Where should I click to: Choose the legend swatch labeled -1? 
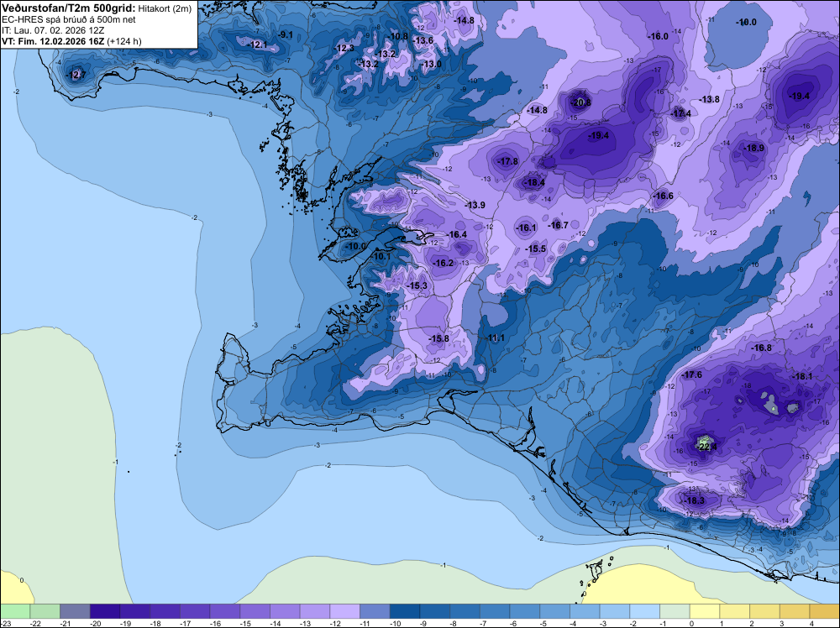pyautogui.click(x=675, y=611)
